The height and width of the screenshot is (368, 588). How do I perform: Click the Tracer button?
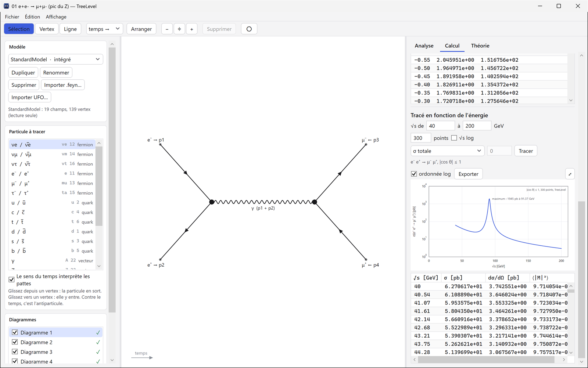(x=526, y=151)
